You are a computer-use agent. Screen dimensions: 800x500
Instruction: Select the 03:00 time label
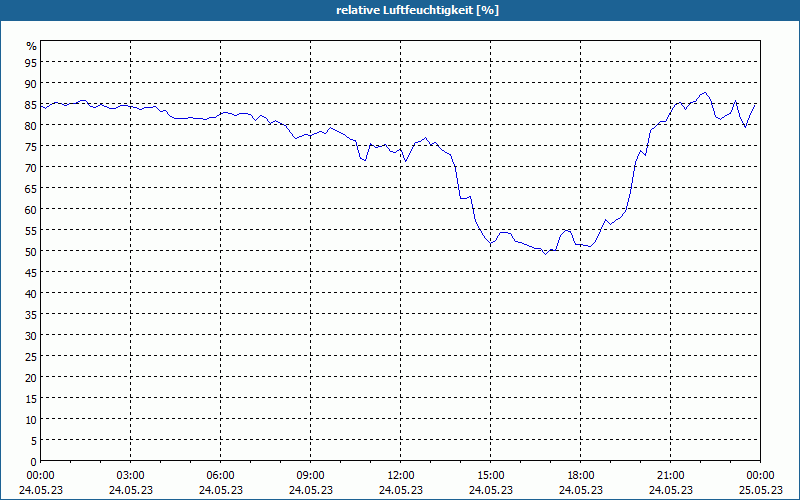coord(131,476)
